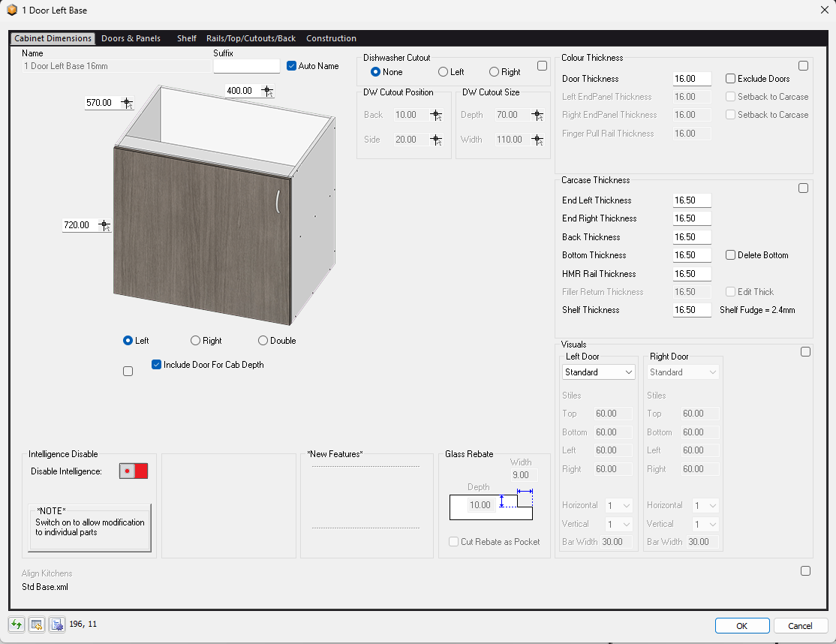Click the Door Thickness input field

691,79
